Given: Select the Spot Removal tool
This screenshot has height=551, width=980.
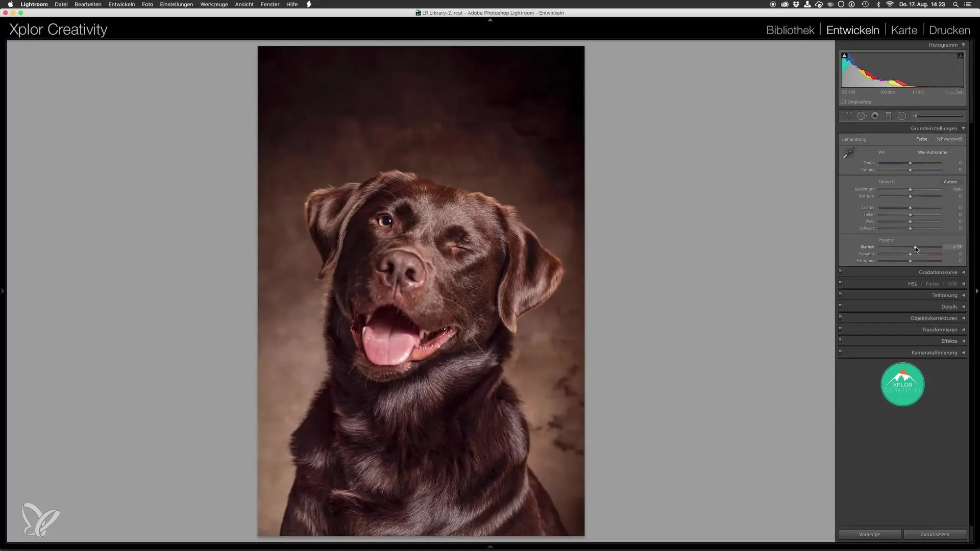Looking at the screenshot, I should tap(861, 116).
